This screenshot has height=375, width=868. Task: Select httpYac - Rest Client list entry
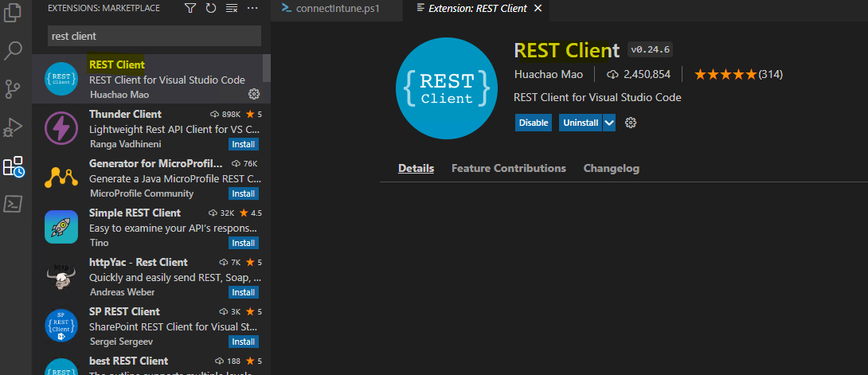[151, 276]
